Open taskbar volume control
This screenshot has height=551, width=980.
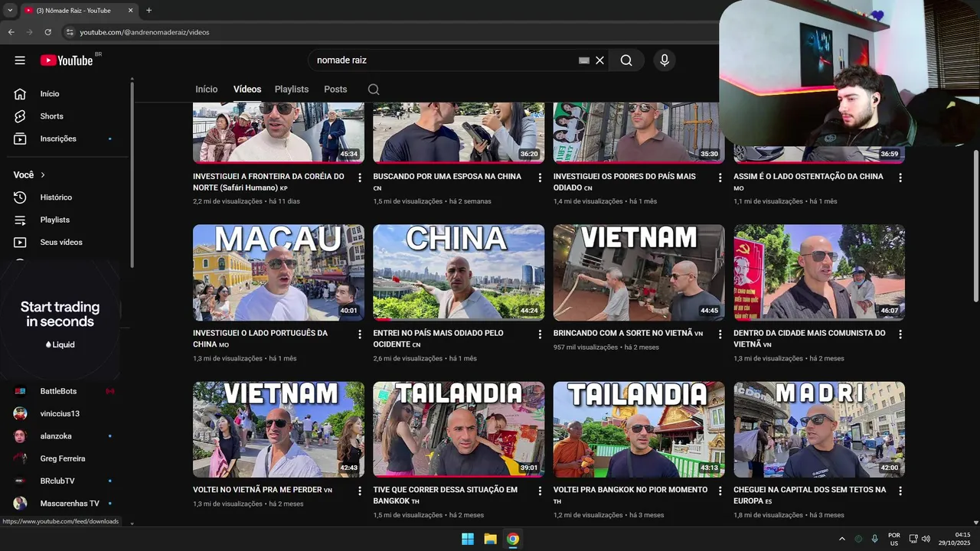tap(926, 539)
